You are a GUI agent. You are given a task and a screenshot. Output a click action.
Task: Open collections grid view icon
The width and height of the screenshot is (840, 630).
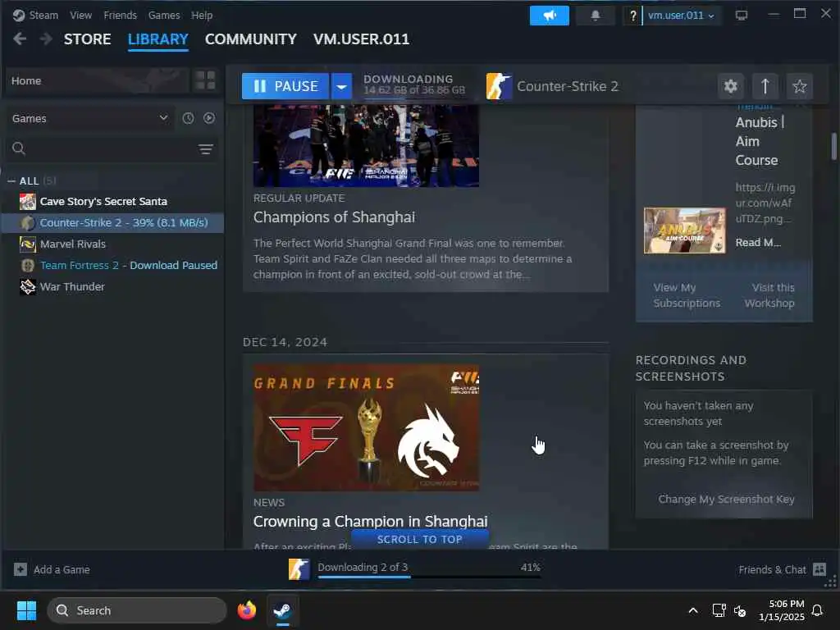[205, 80]
